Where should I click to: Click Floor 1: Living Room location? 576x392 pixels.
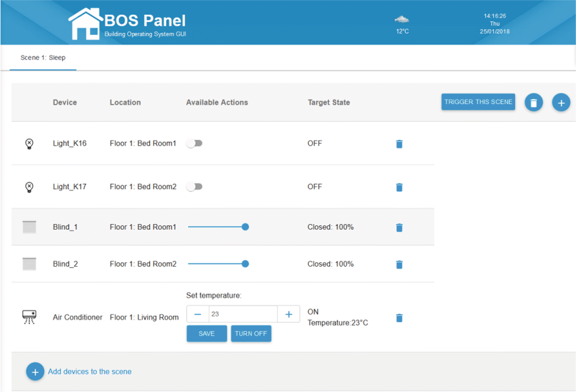144,317
